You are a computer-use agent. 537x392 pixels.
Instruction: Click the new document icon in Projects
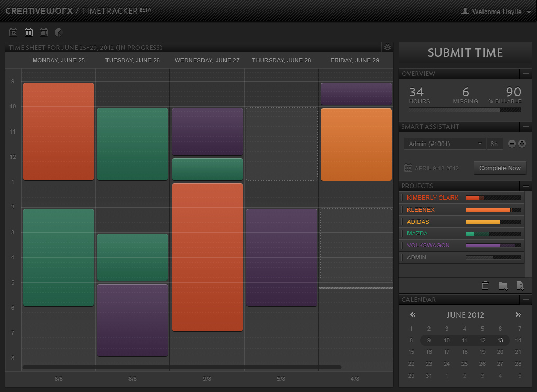520,285
